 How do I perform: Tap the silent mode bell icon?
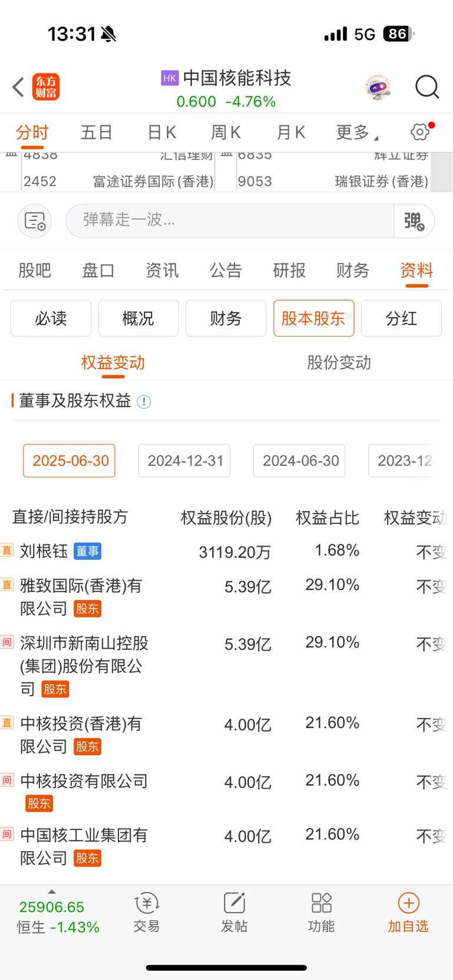(108, 34)
